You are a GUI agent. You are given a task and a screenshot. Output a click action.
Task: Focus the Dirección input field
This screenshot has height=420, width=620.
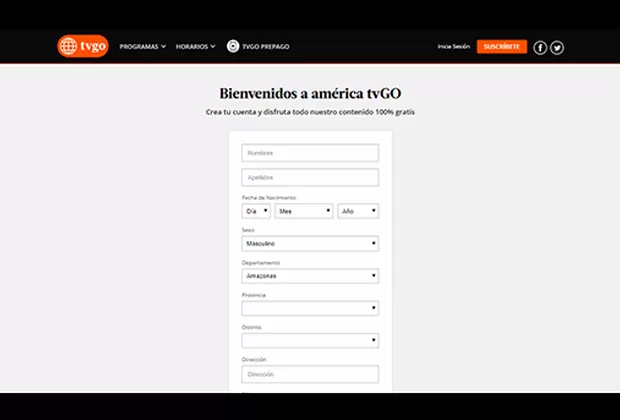[x=310, y=374]
